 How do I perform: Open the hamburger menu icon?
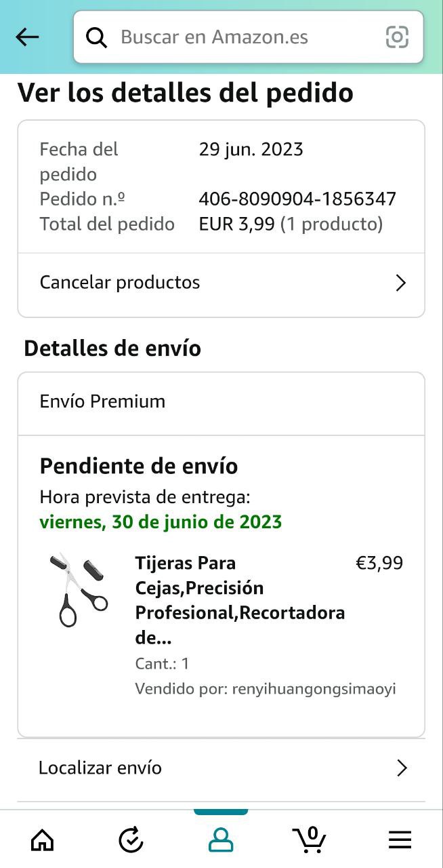click(400, 840)
